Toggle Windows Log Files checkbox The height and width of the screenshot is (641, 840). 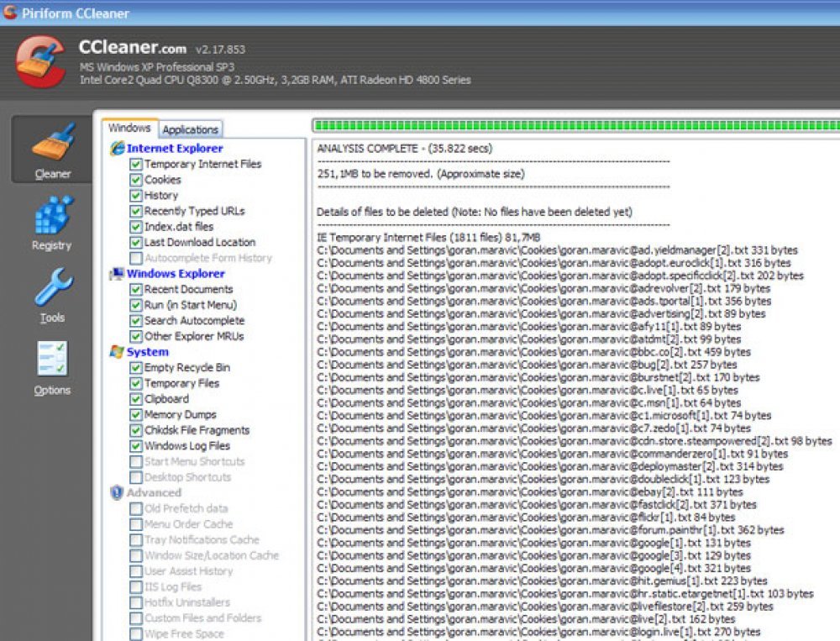coord(136,446)
